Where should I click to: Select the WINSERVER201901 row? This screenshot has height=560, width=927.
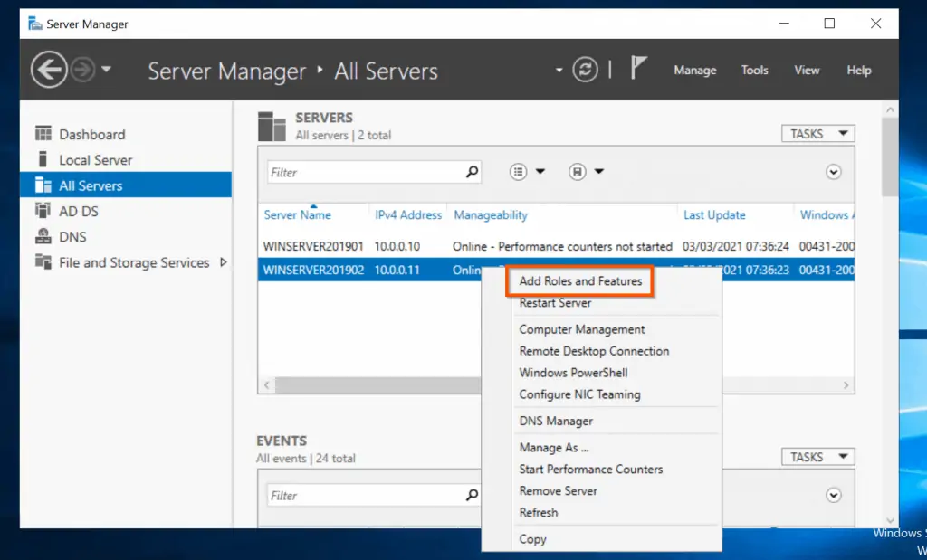pos(556,246)
